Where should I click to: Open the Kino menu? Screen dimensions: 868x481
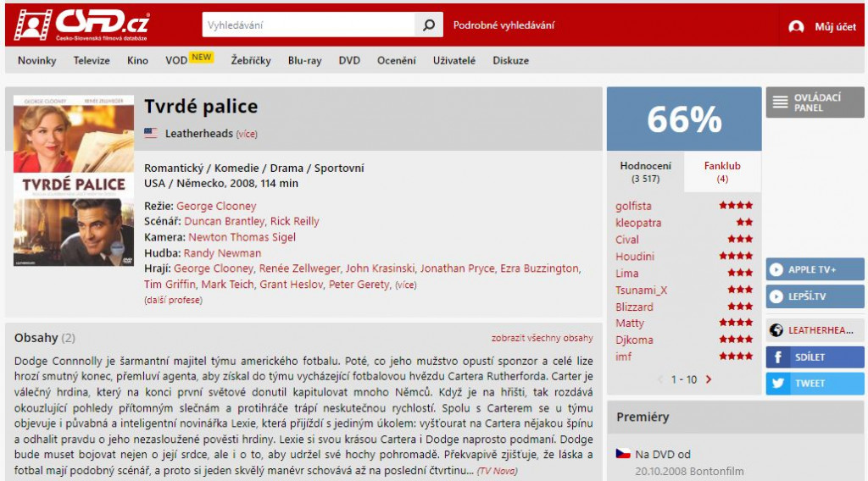click(137, 60)
